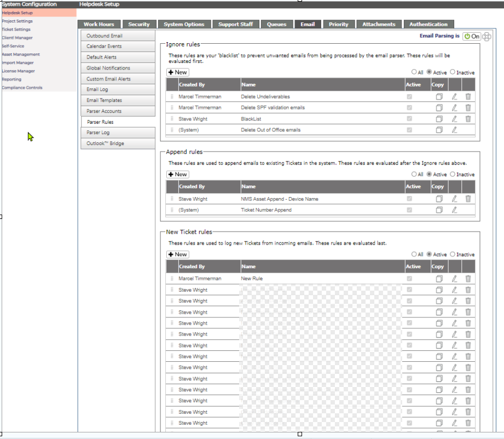Edit Marcel Timmerman's New Rule
Screen dimensions: 504x439
(x=454, y=279)
